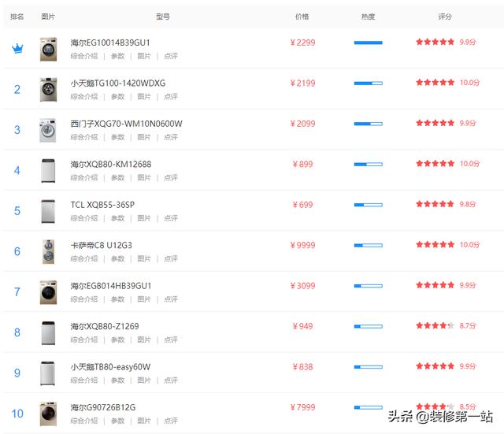Screen dimensions: 504x434
Task: Click the crown icon for rank one
Action: (x=17, y=49)
